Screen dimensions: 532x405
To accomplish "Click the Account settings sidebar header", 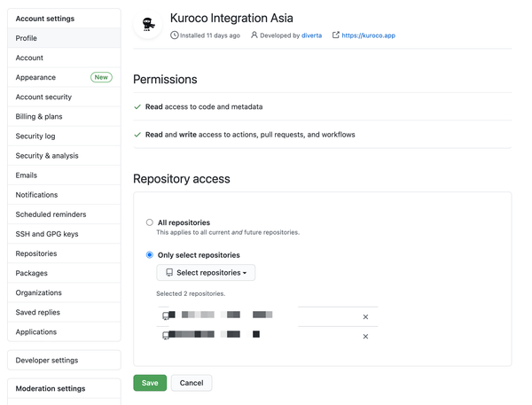I will 45,19.
